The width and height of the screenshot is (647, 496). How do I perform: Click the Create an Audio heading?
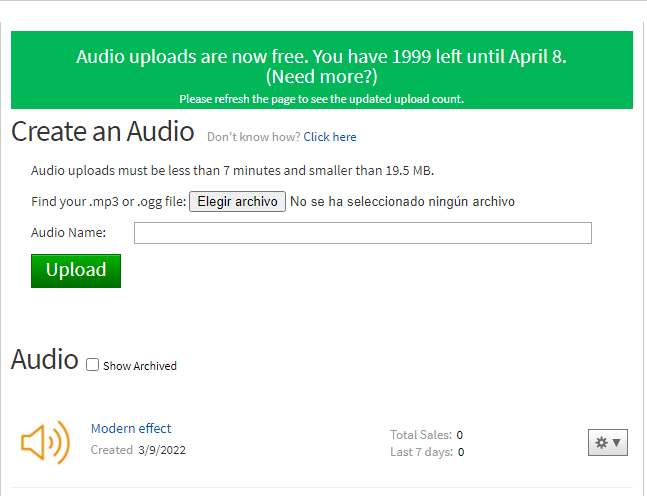(102, 131)
